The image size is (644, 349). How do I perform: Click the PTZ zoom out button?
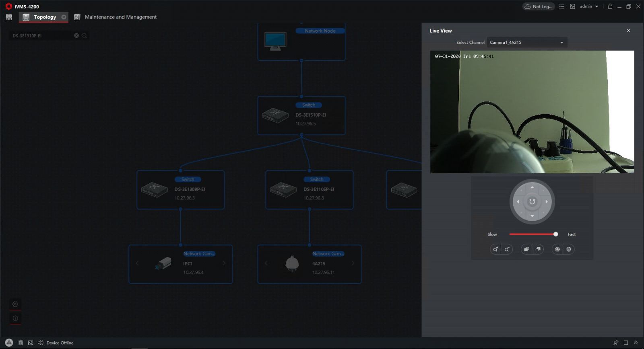tap(507, 249)
